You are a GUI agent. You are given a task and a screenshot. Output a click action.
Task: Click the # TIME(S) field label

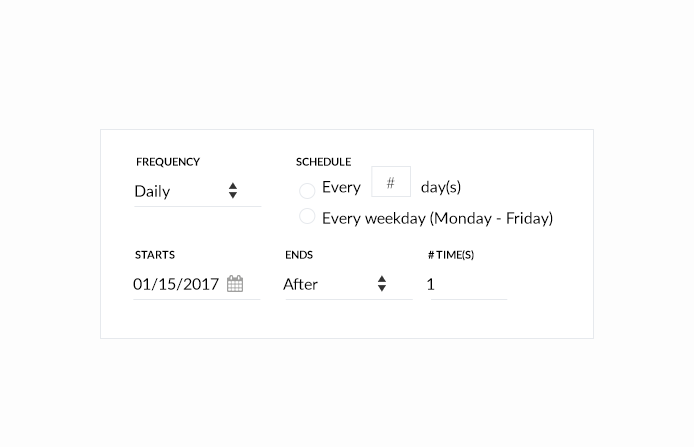(x=451, y=255)
